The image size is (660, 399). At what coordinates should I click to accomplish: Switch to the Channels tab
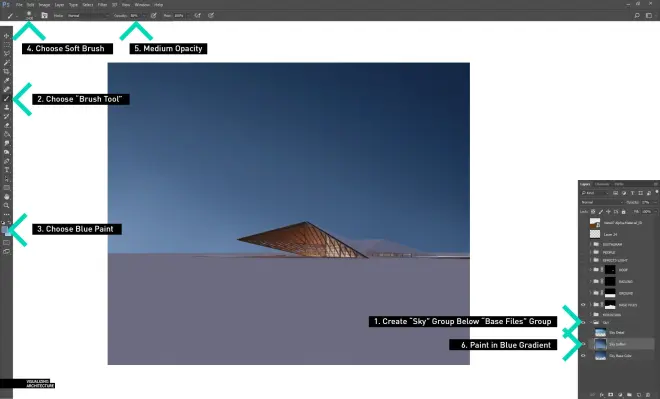(602, 184)
